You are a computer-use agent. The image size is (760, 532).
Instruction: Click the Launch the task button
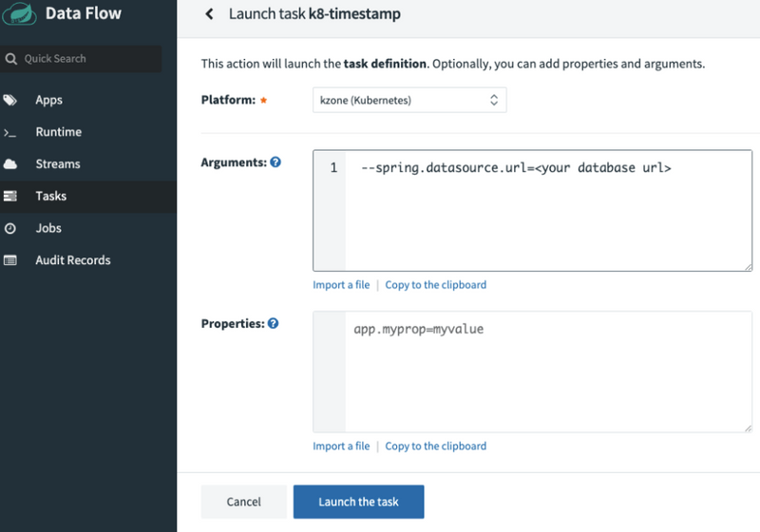pyautogui.click(x=359, y=502)
